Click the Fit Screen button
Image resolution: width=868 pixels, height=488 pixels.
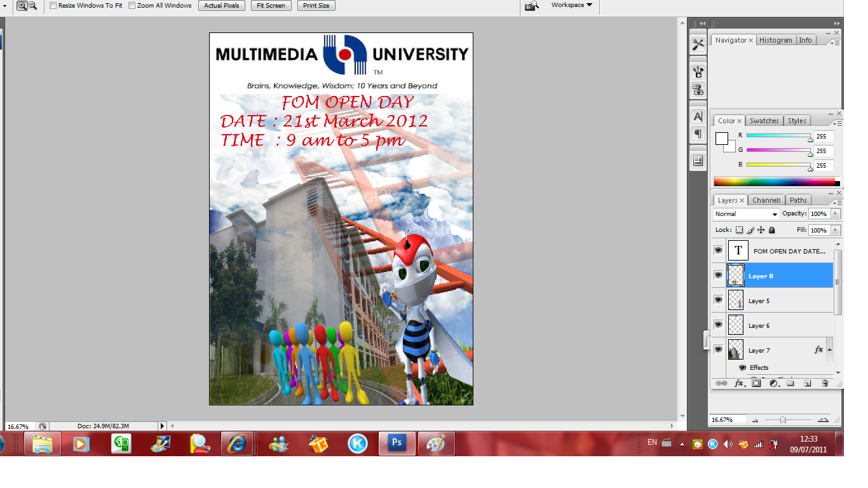271,5
